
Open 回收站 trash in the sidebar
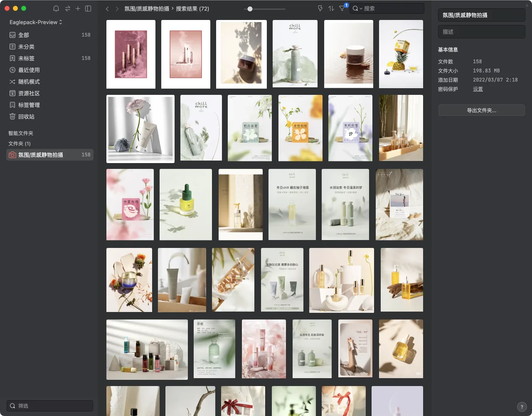[x=26, y=116]
